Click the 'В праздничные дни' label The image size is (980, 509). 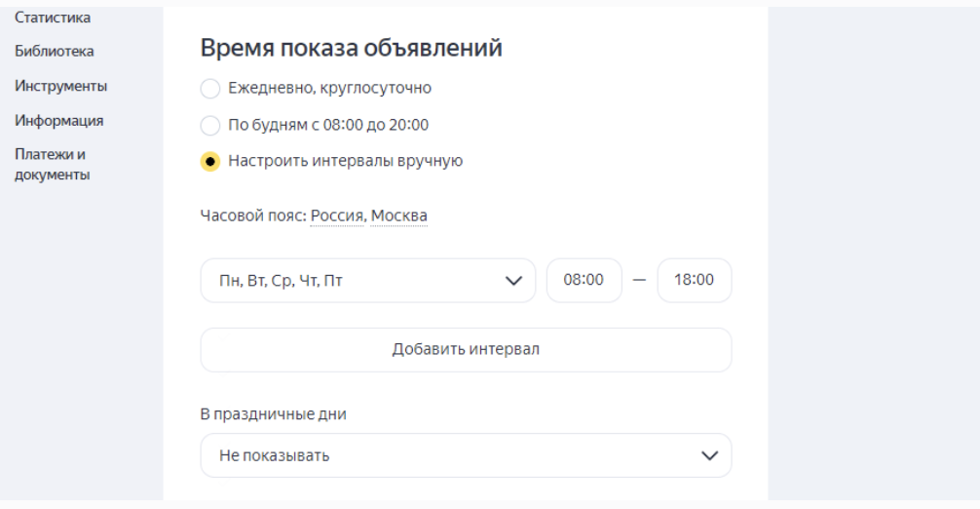tap(273, 414)
